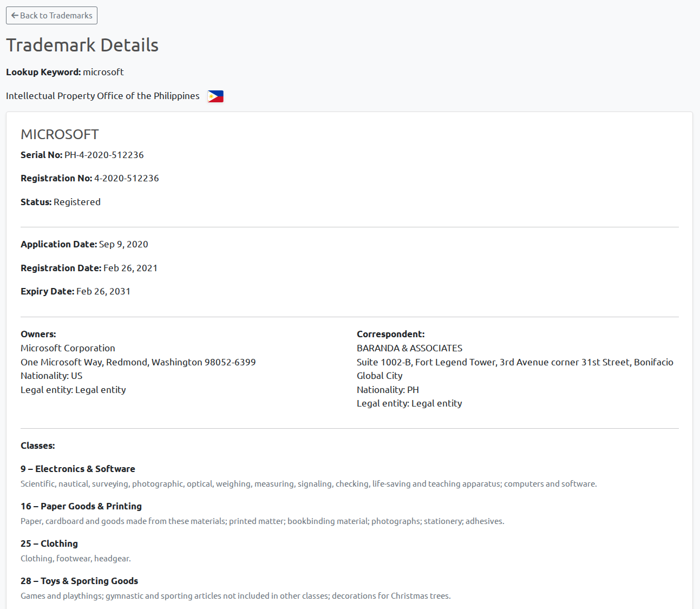Click the Registration Date Feb 26, 2021
Image resolution: width=700 pixels, height=609 pixels.
[x=130, y=268]
